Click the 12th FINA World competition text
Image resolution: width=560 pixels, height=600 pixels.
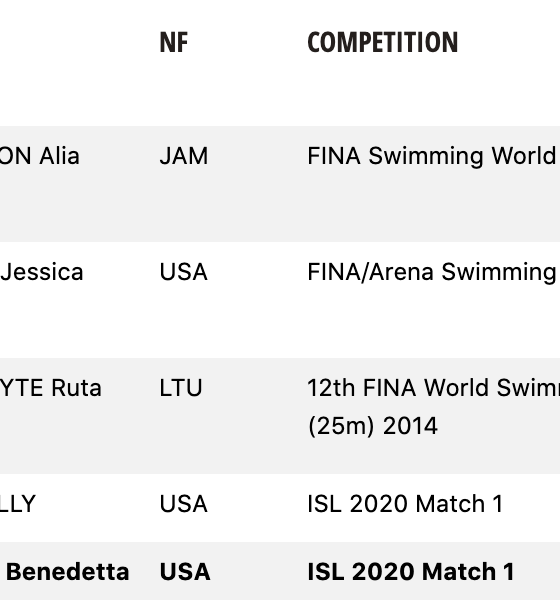click(433, 388)
